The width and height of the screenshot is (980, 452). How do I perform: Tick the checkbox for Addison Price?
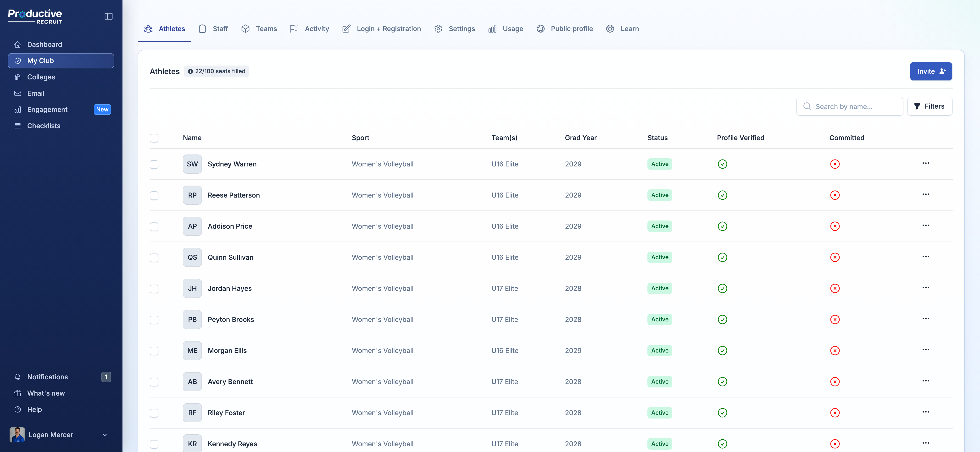[154, 226]
